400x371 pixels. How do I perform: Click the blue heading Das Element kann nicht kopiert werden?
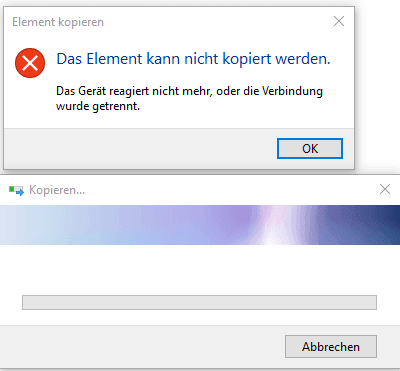(193, 59)
